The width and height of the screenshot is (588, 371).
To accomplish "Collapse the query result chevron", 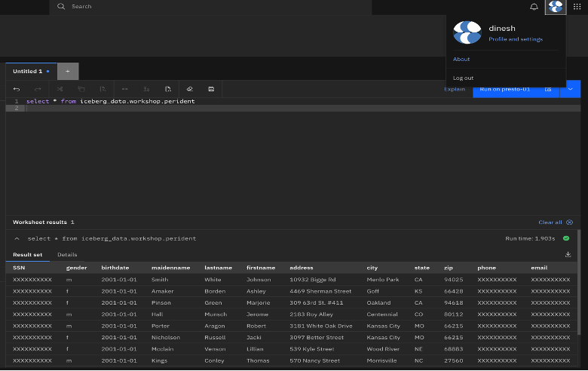I will 17,238.
